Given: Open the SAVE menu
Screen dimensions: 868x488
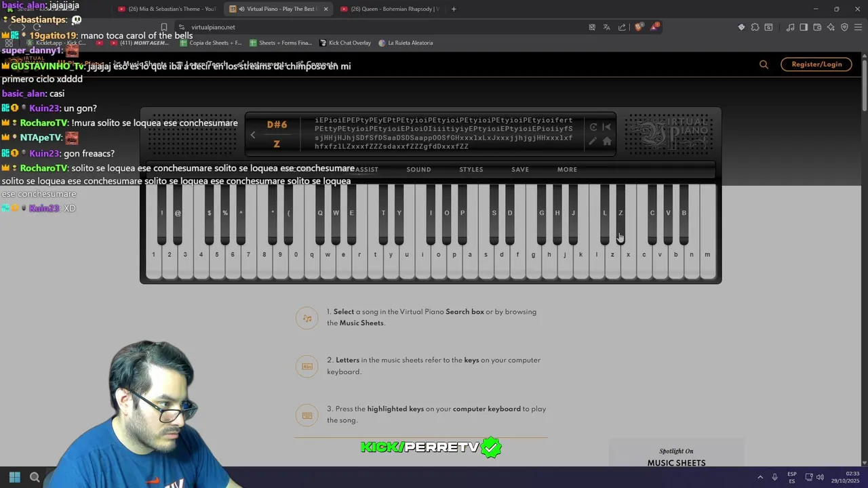Looking at the screenshot, I should click(520, 169).
